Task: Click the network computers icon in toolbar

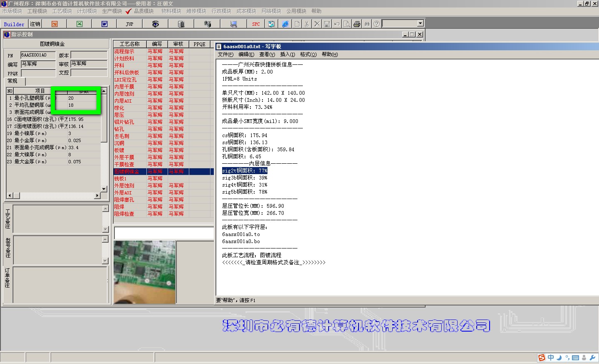Action: coord(207,24)
